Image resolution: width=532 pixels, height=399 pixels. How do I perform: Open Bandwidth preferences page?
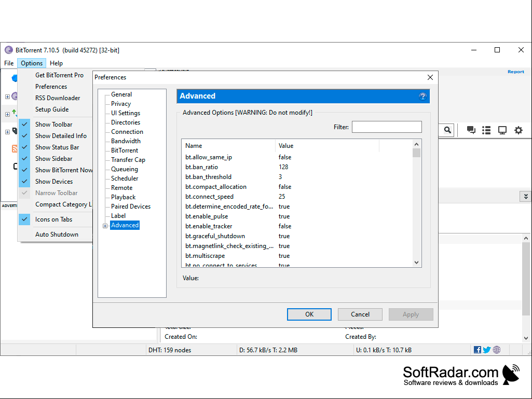(x=126, y=141)
